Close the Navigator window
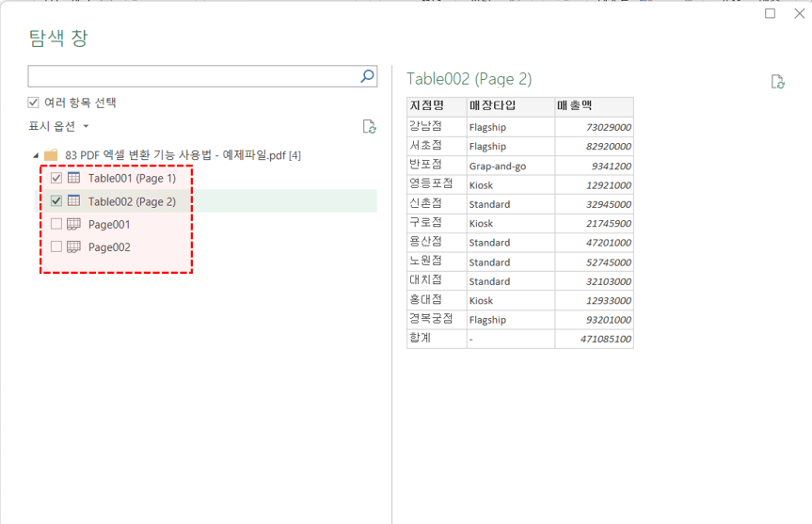Screen dimensions: 812x524 (800, 13)
